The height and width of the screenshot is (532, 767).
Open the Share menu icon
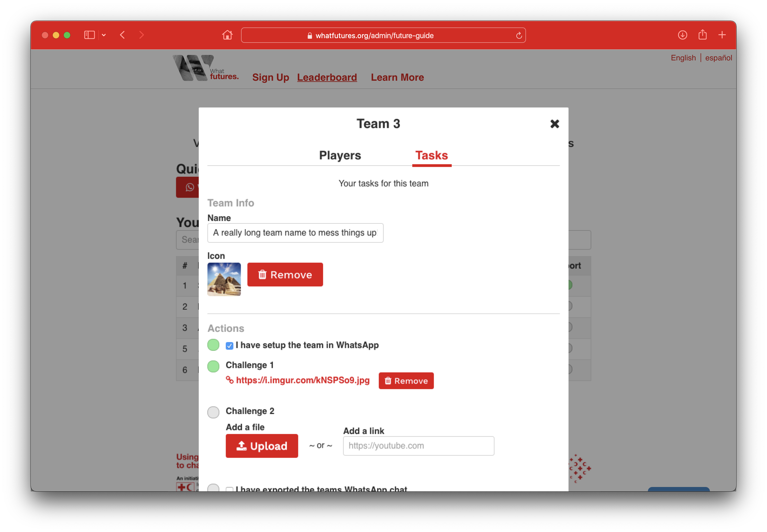(x=702, y=35)
